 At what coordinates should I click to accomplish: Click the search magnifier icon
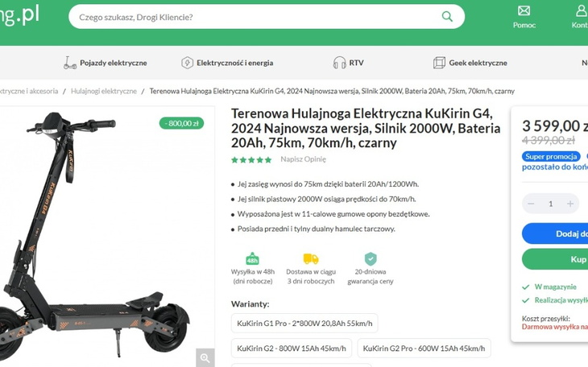pos(447,16)
